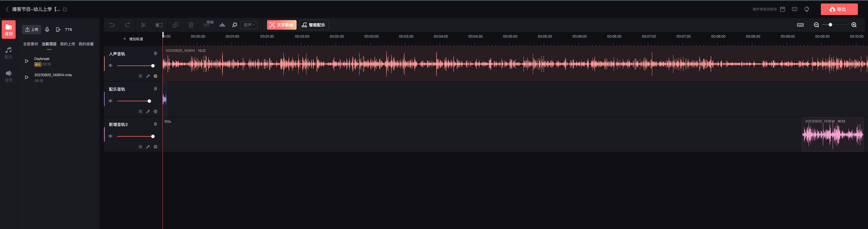The height and width of the screenshot is (229, 868).
Task: Zoom in the timeline with plus magnifier
Action: 854,25
